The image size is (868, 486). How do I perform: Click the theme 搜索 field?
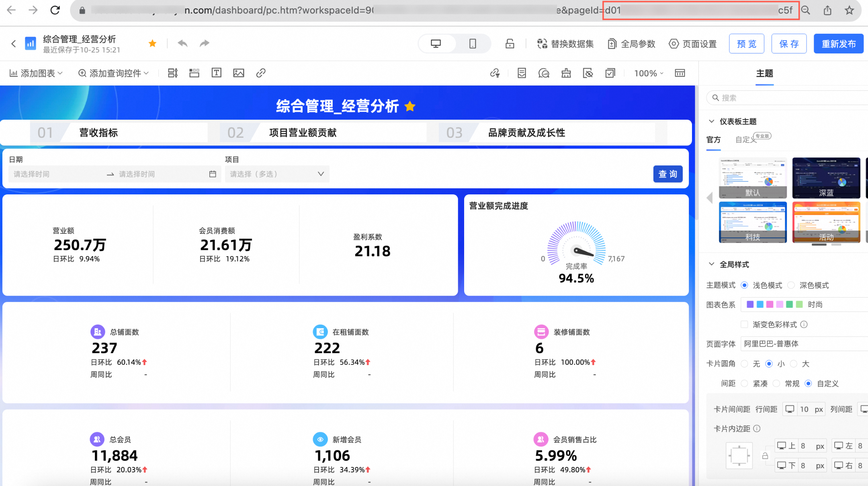click(x=788, y=98)
